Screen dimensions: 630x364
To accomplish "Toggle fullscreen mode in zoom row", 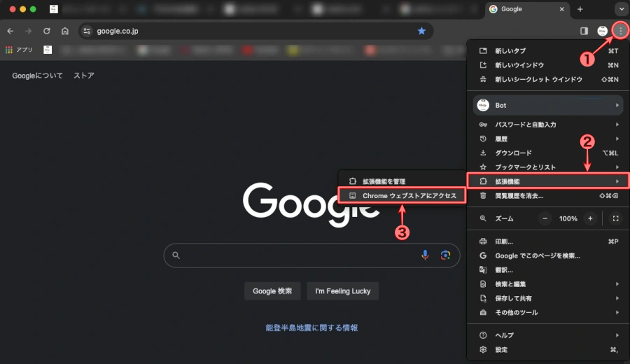I will (615, 218).
